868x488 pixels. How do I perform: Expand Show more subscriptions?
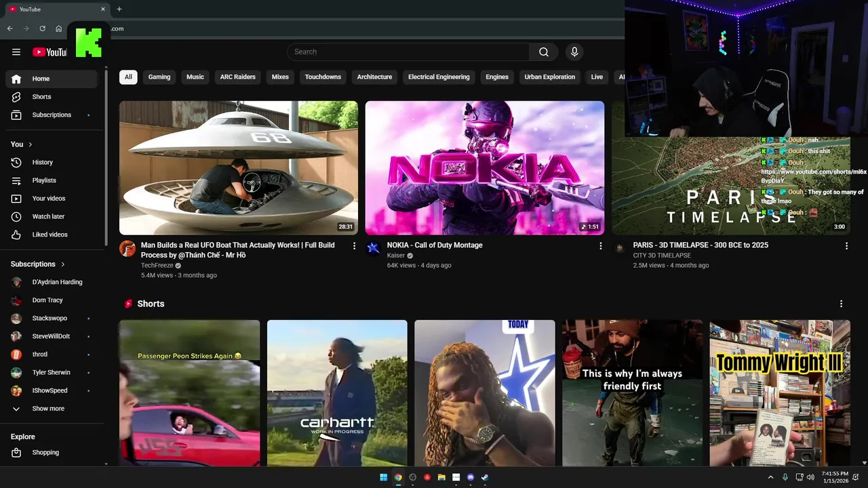pos(52,409)
